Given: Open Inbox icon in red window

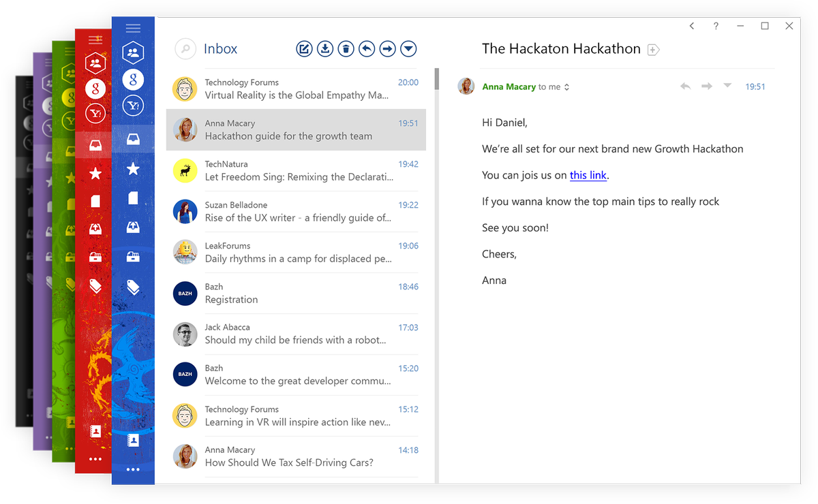Looking at the screenshot, I should click(95, 146).
